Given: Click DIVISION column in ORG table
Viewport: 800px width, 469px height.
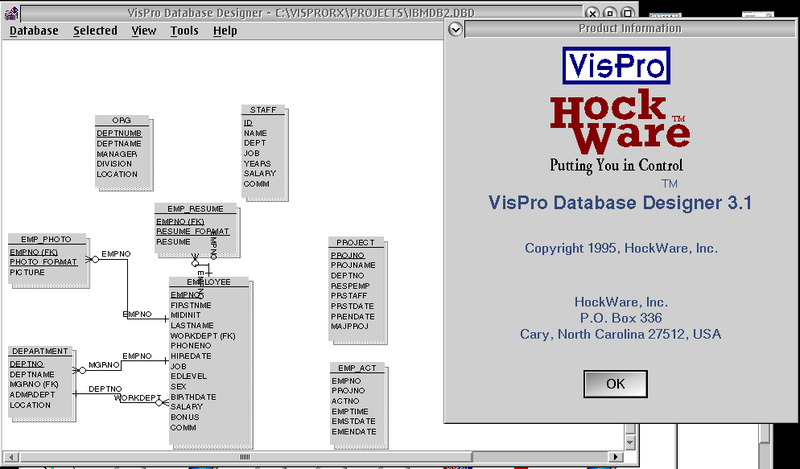Looking at the screenshot, I should coord(114,164).
